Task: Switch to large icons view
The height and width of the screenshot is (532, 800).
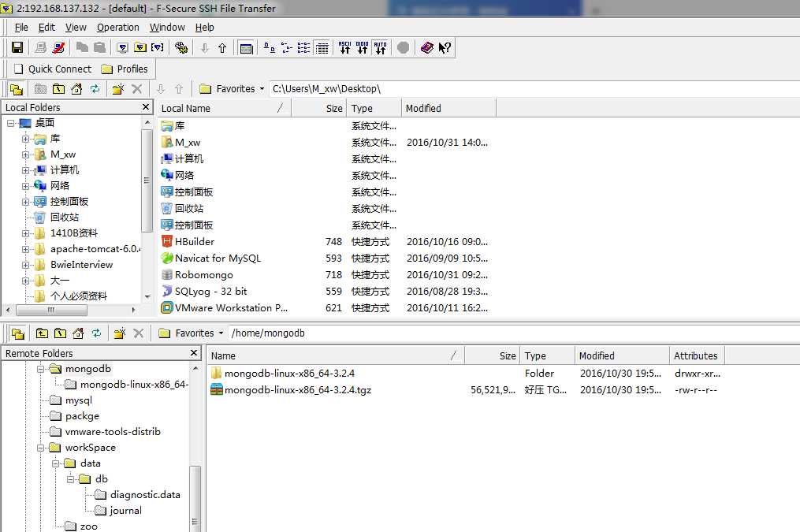Action: tap(270, 47)
